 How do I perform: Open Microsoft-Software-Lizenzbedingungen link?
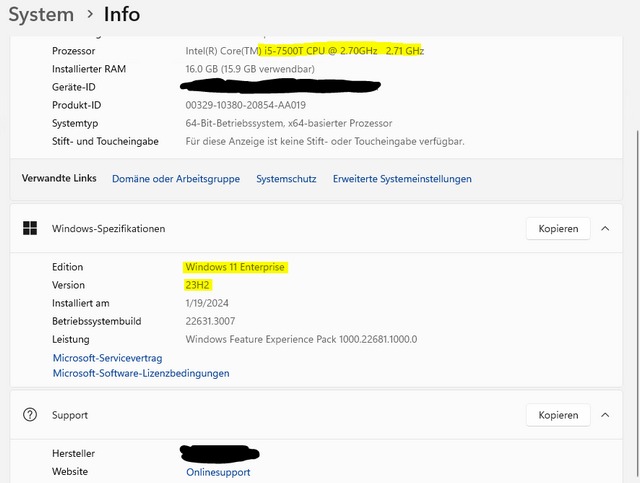point(141,373)
